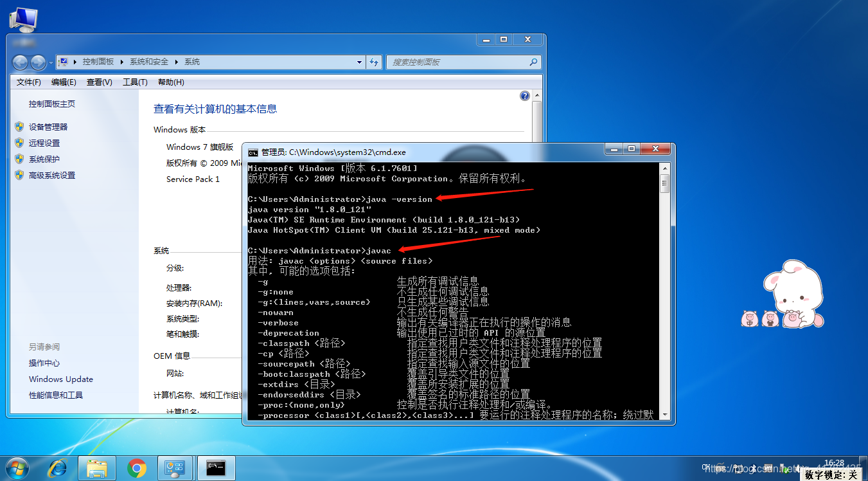
Task: Click in the 搜索控制面板 search field
Action: pyautogui.click(x=457, y=62)
